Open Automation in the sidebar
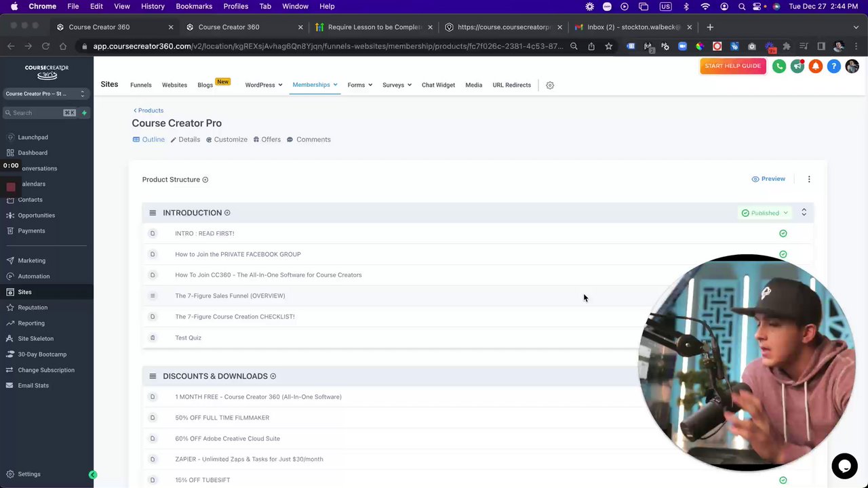Screen dimensions: 868x488 (33, 276)
